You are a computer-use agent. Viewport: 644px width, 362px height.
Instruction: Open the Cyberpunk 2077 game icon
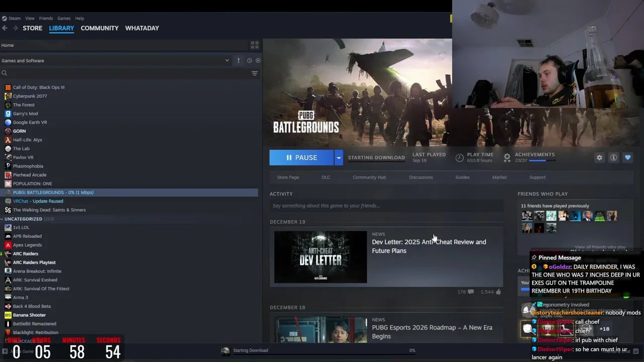coord(8,96)
